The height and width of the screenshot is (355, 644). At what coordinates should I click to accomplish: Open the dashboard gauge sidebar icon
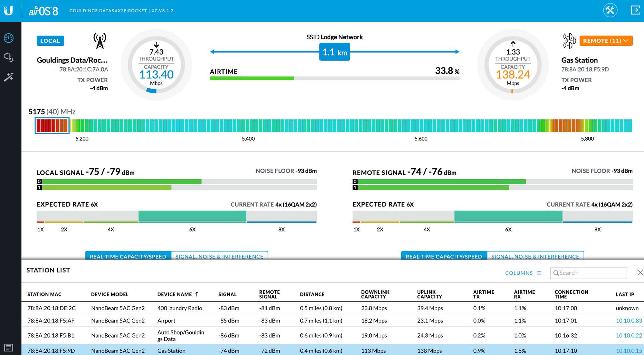click(x=9, y=38)
